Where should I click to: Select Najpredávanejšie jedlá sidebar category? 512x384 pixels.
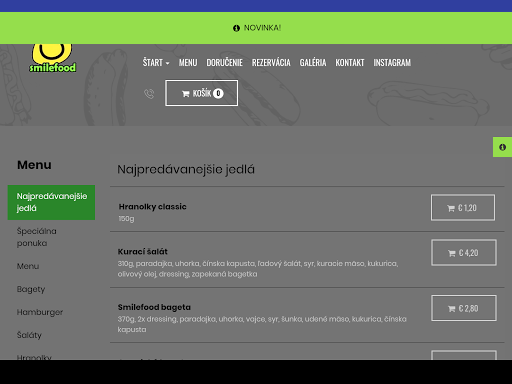point(51,202)
